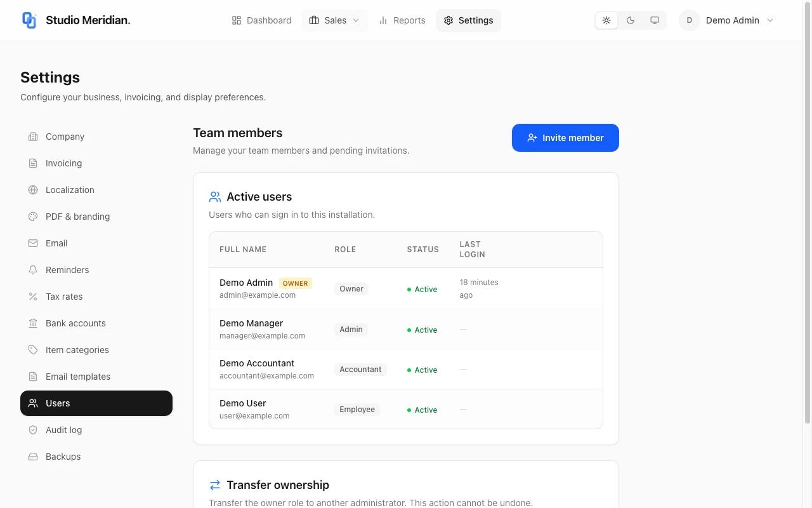
Task: Click the Company building icon
Action: tap(33, 137)
